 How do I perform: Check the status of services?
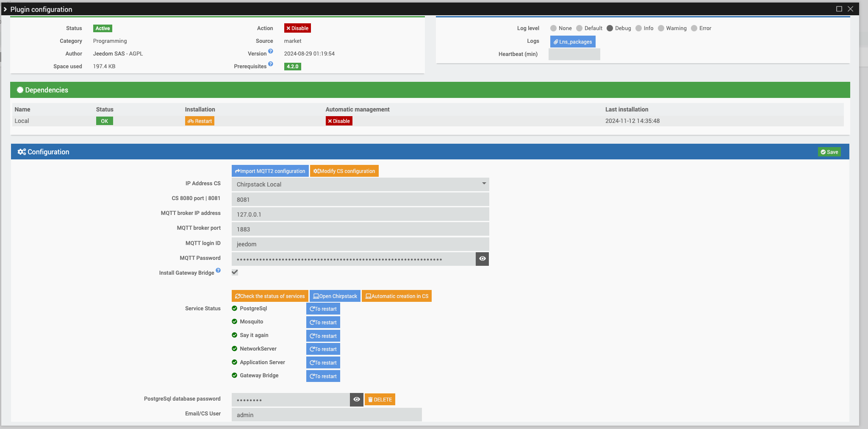coord(270,296)
